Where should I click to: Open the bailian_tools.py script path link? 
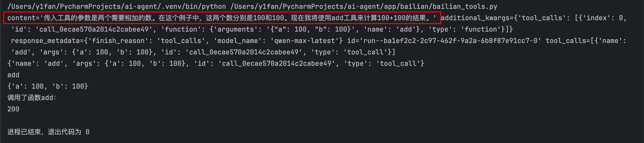(x=364, y=6)
